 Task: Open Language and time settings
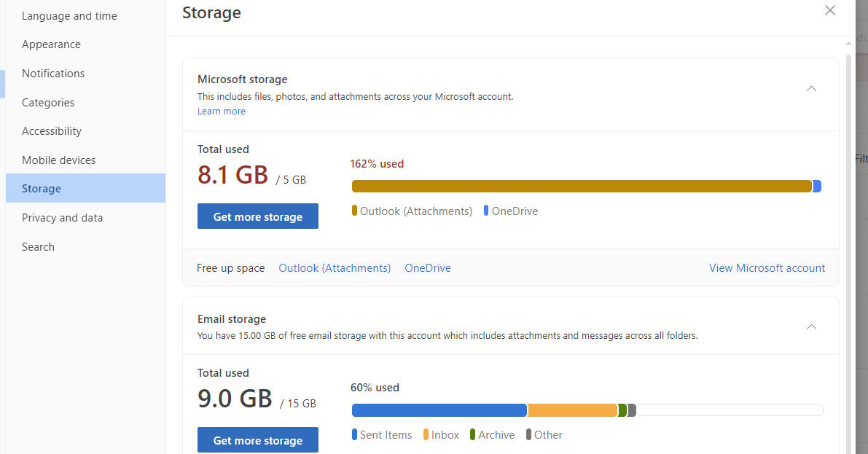click(x=69, y=16)
